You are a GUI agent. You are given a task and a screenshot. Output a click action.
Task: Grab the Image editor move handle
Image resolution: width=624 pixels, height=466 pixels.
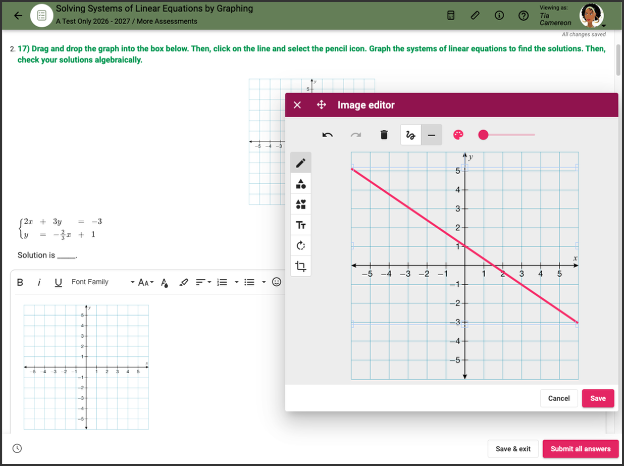(x=321, y=105)
